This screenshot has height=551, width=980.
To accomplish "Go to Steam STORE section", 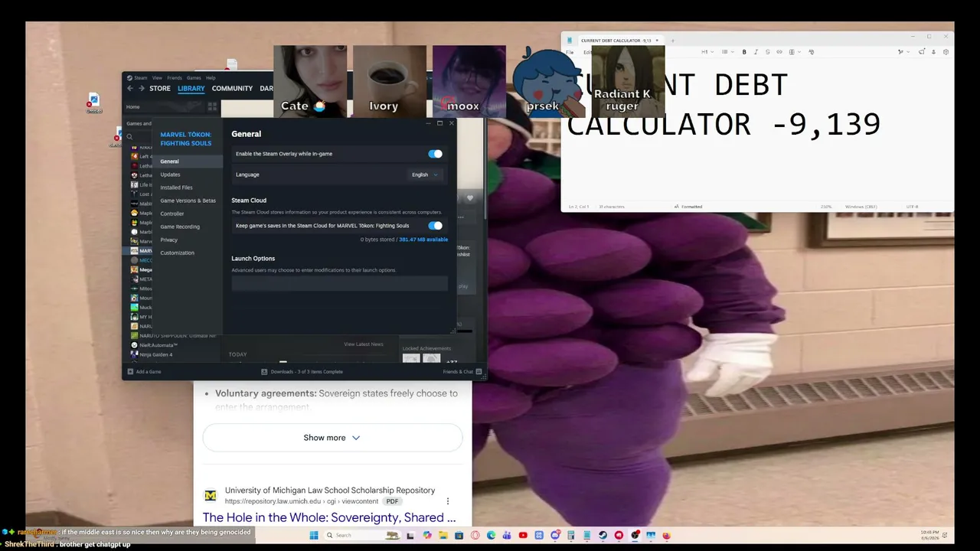I will coord(160,89).
